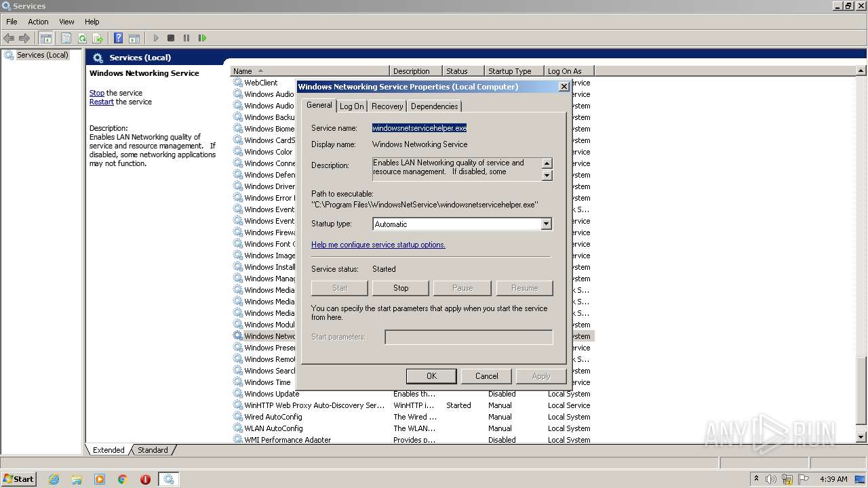Click the volume speaker tray icon

771,479
